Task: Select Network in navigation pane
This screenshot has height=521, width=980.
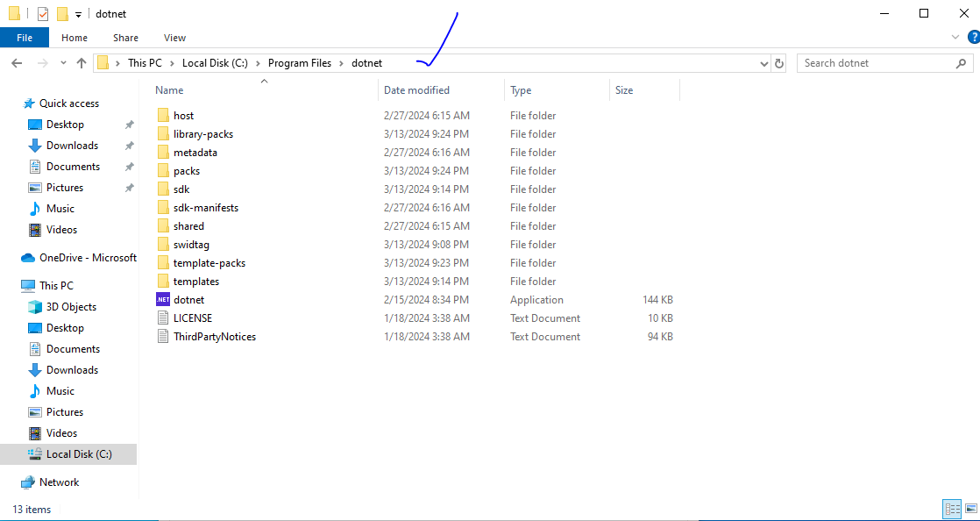Action: point(59,482)
